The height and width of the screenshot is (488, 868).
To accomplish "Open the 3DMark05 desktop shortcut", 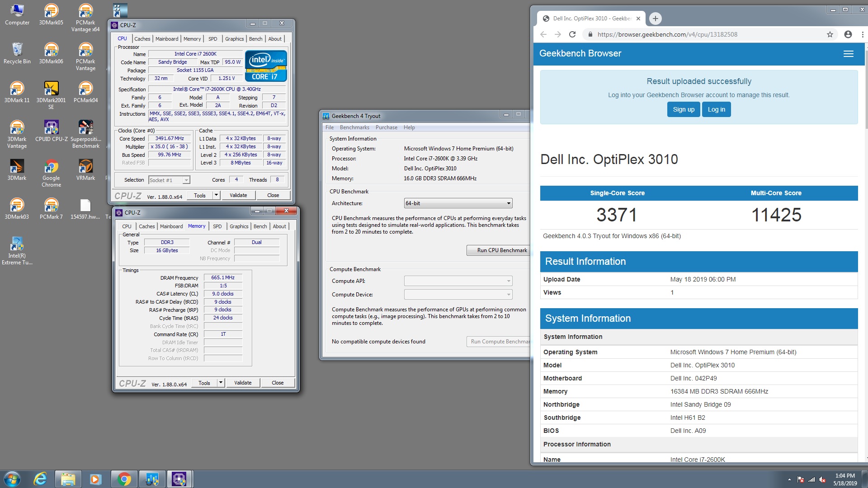I will pyautogui.click(x=51, y=14).
